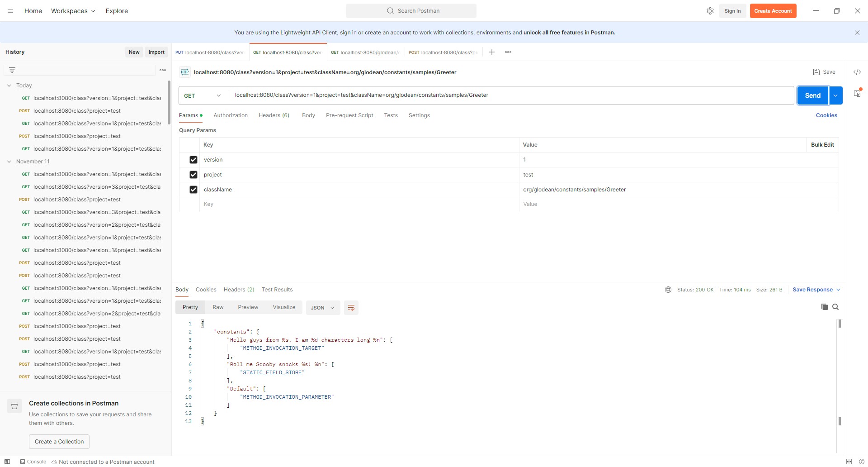Search within the response body
Viewport: 868px width, 467px height.
tap(835, 307)
